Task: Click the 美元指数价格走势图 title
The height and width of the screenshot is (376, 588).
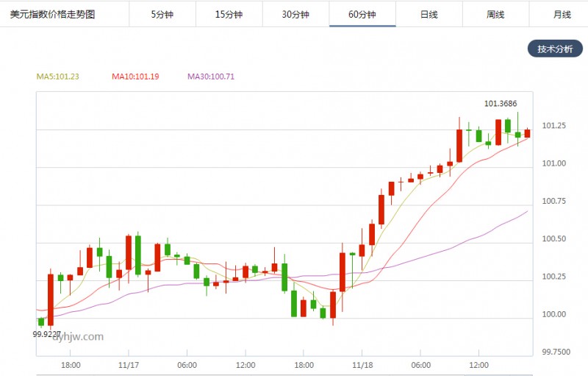Action: 52,14
